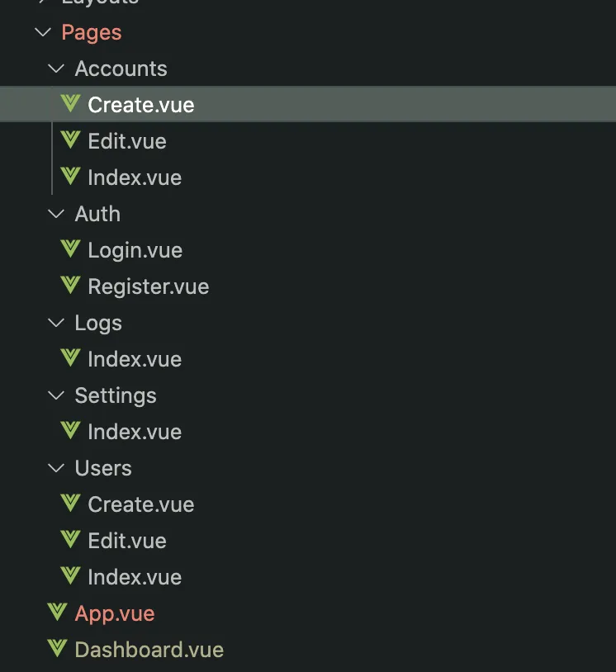Click the Vue icon beside Accounts Create.vue

click(x=70, y=105)
